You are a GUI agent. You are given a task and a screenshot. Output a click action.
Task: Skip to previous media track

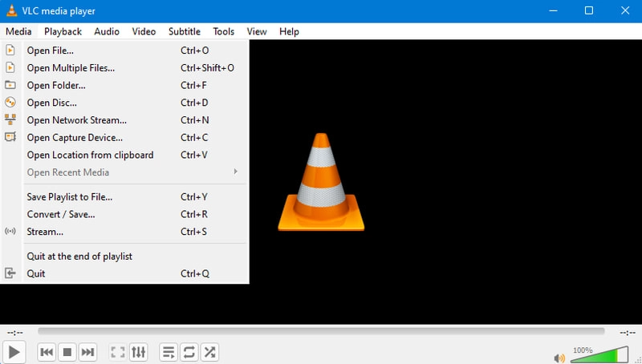point(47,352)
